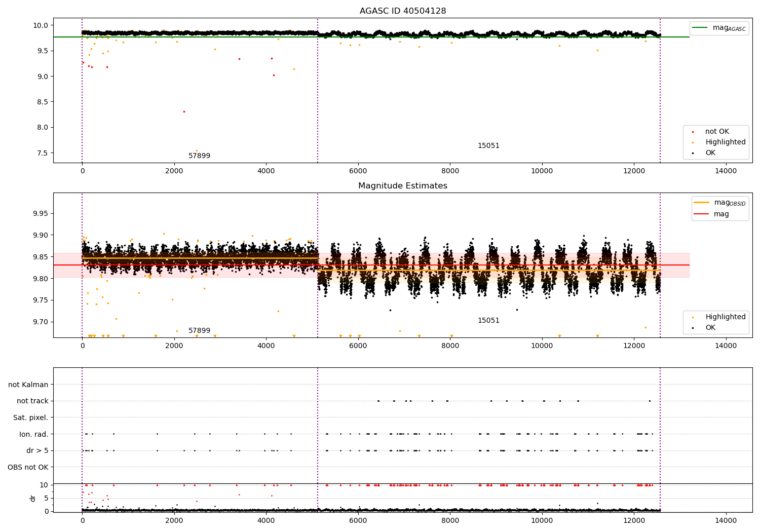Select the red 'mag' legend entry in middle plot
The width and height of the screenshot is (760, 532).
712,214
